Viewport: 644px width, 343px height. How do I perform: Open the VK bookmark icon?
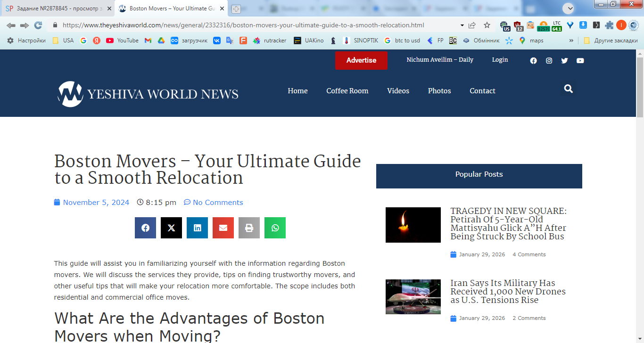coord(217,41)
